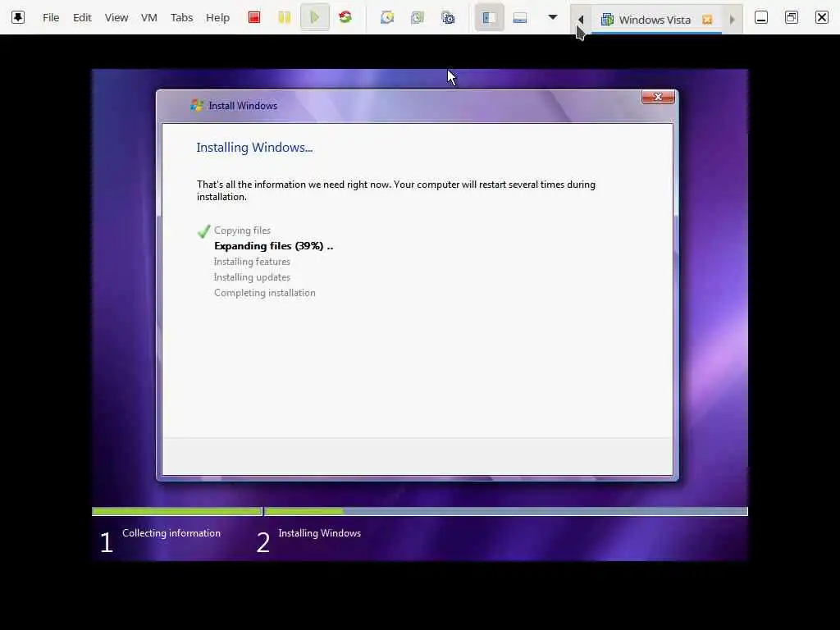
Task: Close the Install Windows dialog
Action: tap(658, 97)
